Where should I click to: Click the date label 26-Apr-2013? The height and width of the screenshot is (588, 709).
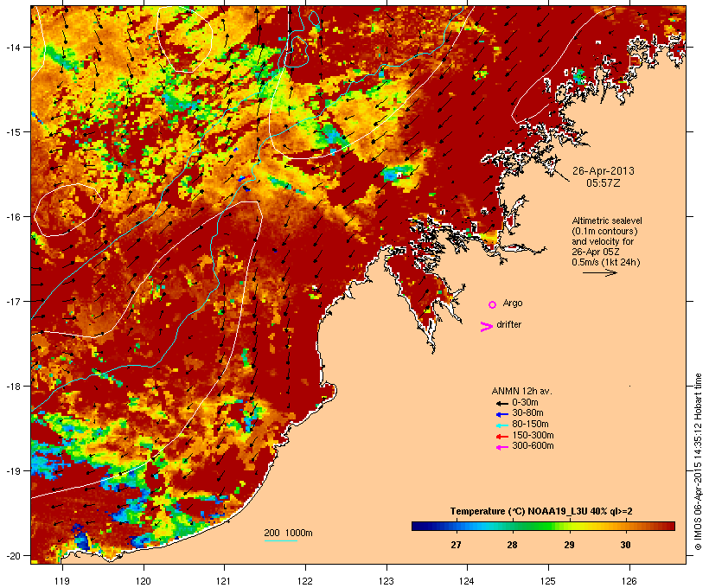(x=604, y=171)
